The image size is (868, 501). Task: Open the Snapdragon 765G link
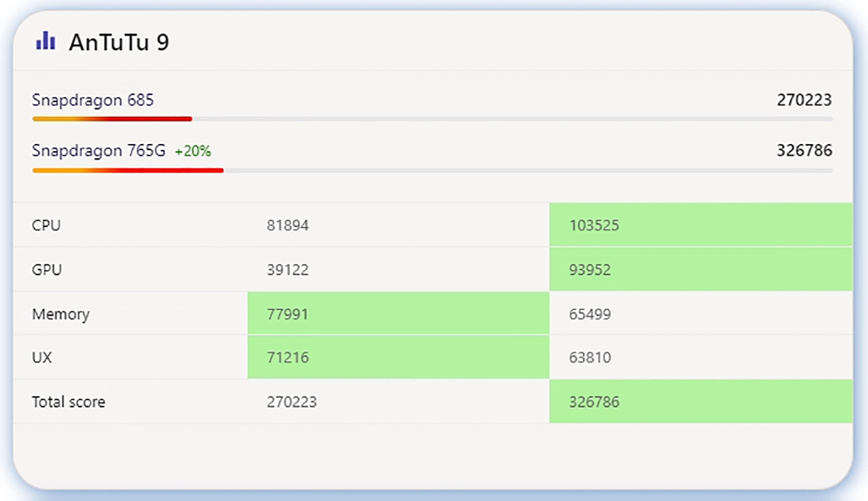click(x=98, y=150)
